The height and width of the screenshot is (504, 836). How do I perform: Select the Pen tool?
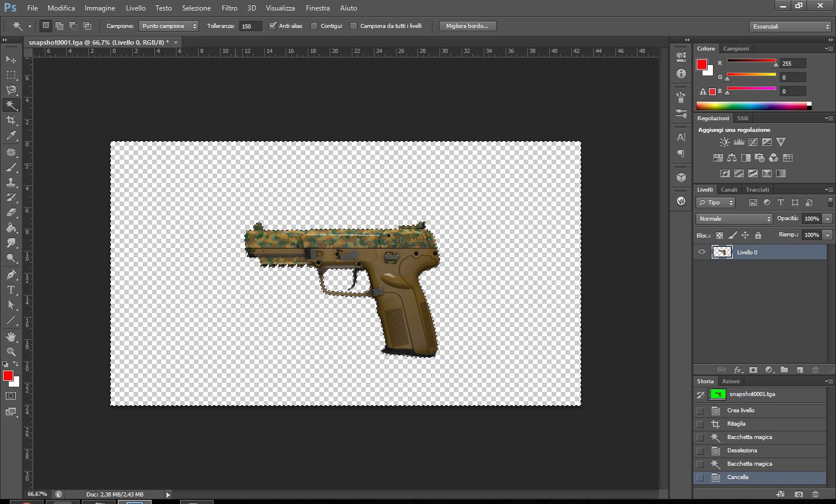click(11, 275)
